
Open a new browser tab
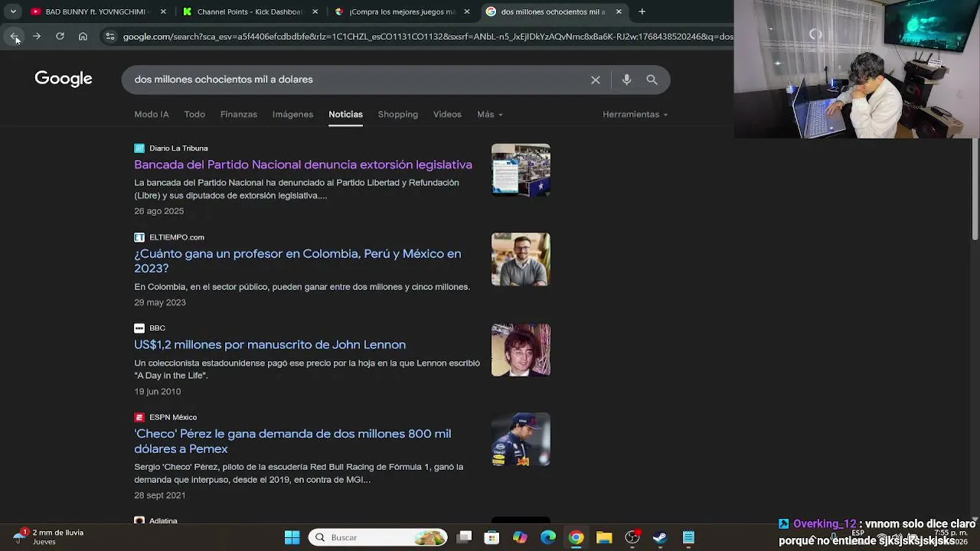click(642, 11)
